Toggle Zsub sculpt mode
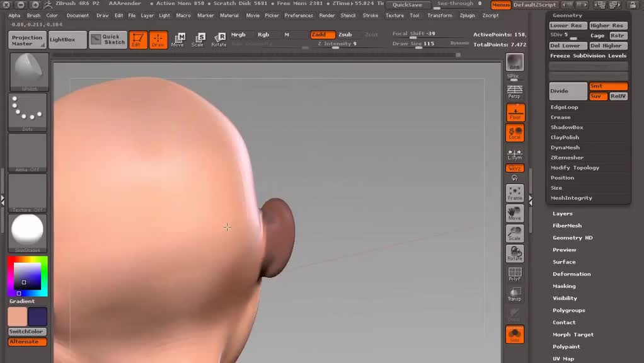This screenshot has width=644, height=363. pos(345,35)
